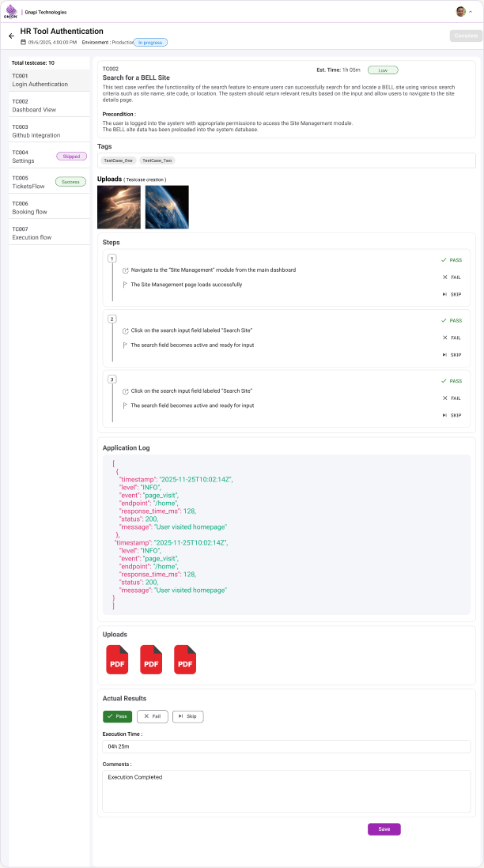484x868 pixels.
Task: Click the Execution Time input field
Action: (x=287, y=746)
